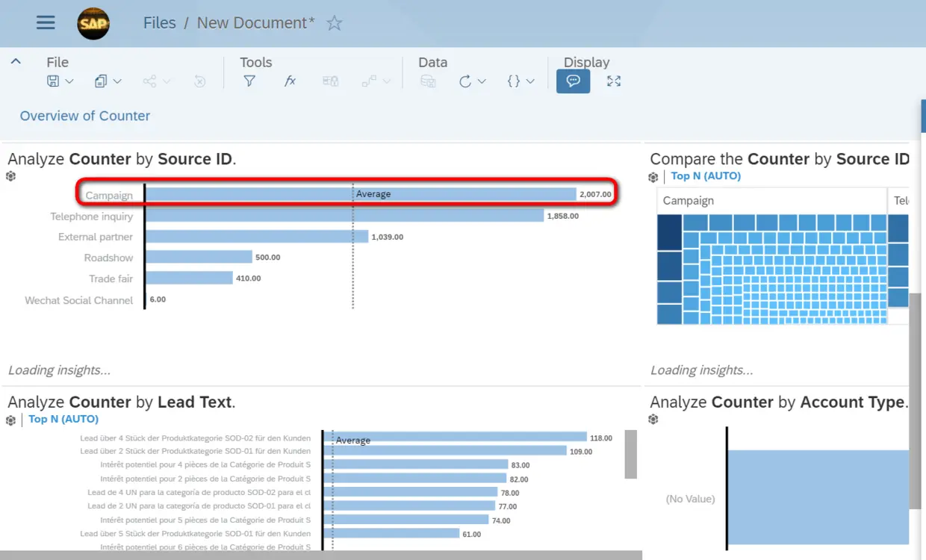Click the database icon in Data section
This screenshot has width=926, height=560.
(x=428, y=81)
